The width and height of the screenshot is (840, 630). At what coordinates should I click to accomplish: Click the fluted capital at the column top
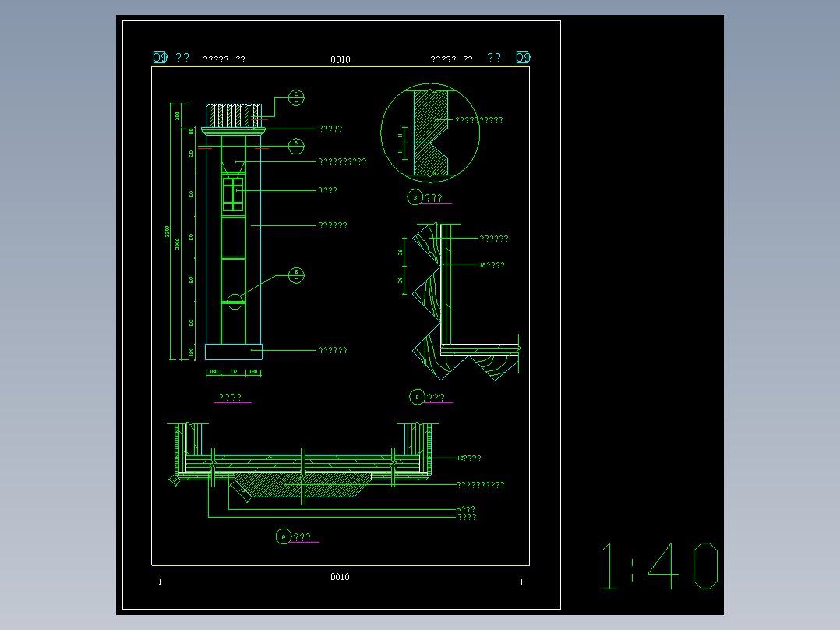[x=234, y=116]
